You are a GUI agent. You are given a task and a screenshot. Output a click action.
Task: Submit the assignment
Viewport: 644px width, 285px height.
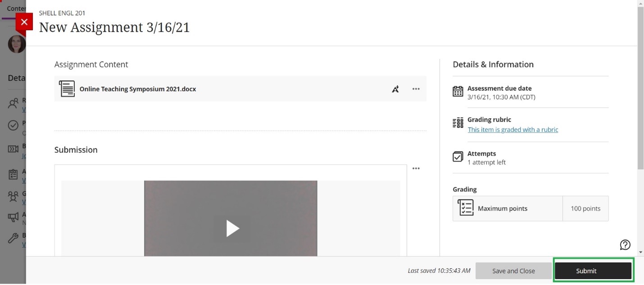pos(593,271)
